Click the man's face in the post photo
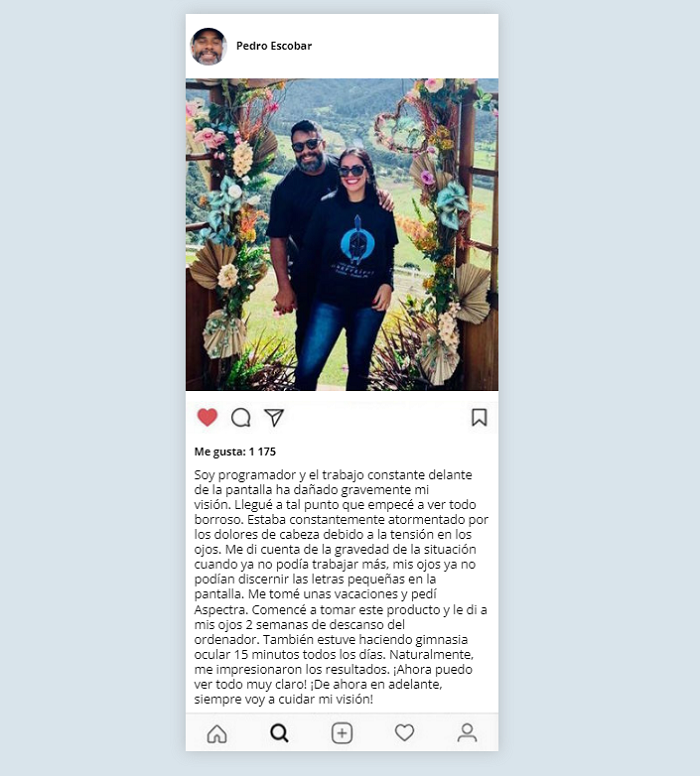 (x=307, y=149)
